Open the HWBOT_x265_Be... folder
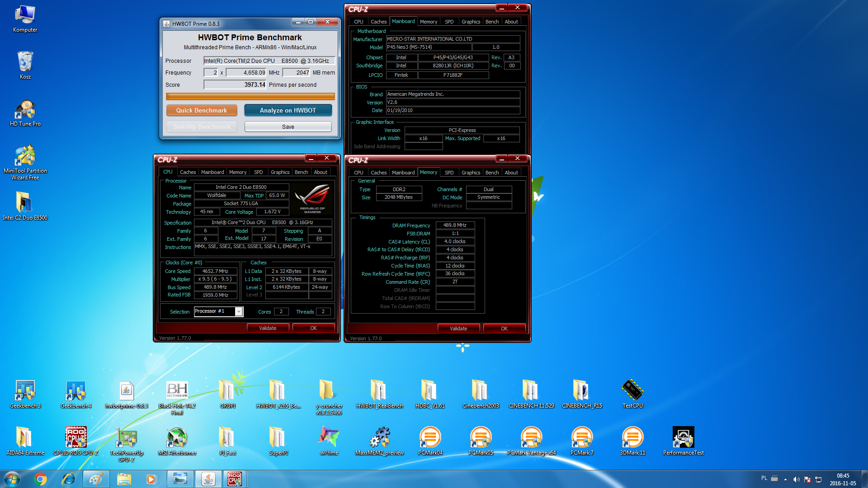Viewport: 868px width, 488px height. (278, 394)
